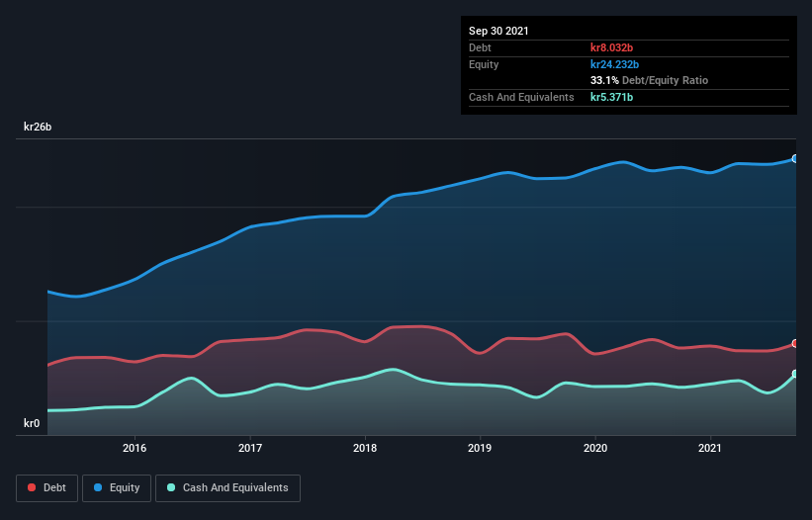Select the 2019 x-axis label
The height and width of the screenshot is (520, 812).
point(480,449)
